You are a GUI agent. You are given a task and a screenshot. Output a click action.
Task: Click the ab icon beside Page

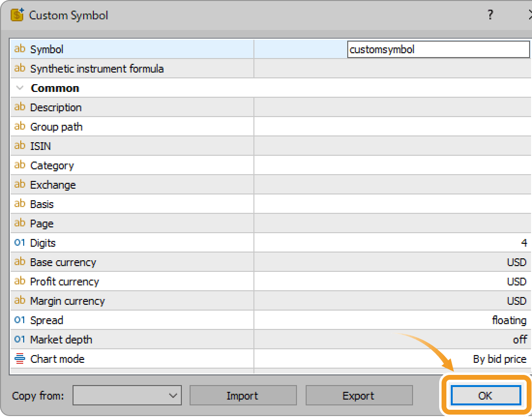(x=20, y=223)
